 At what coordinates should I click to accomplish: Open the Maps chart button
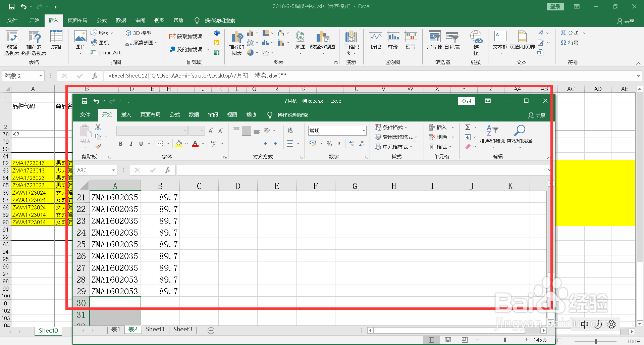(300, 42)
